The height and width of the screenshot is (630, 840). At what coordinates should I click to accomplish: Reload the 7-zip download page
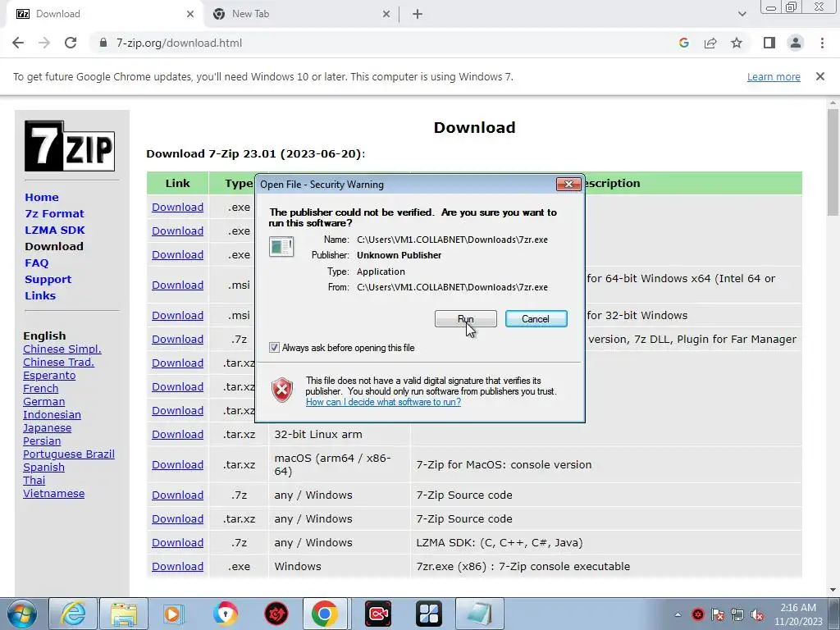coord(71,43)
